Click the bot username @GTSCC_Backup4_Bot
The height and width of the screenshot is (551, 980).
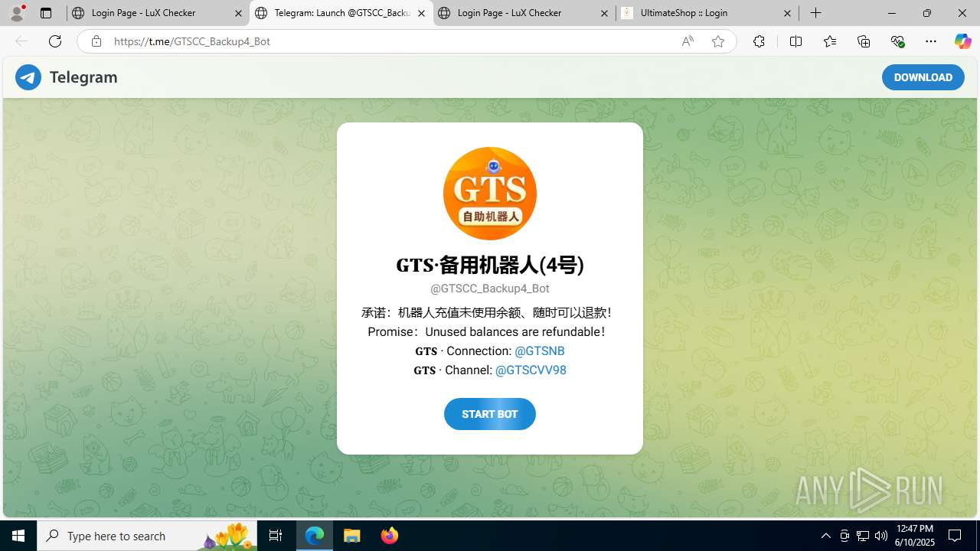(490, 289)
